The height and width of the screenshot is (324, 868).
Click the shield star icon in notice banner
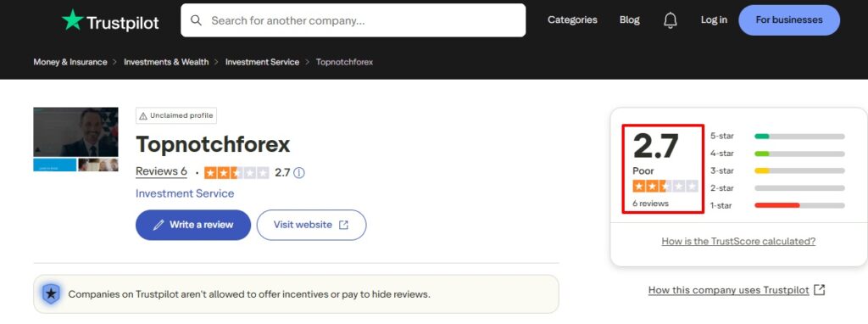(x=51, y=294)
